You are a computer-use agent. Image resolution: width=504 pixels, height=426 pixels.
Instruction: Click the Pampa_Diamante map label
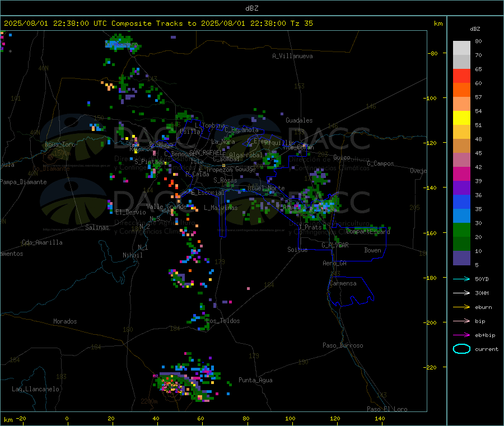tap(24, 182)
